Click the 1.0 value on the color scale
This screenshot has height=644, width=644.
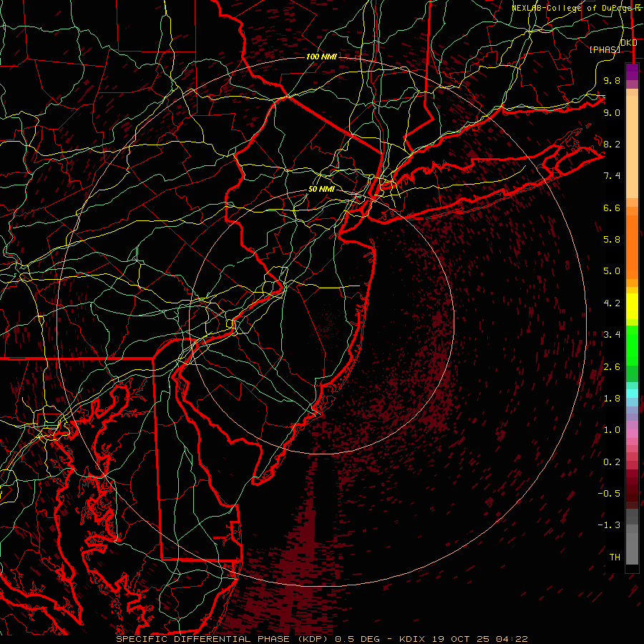(612, 430)
